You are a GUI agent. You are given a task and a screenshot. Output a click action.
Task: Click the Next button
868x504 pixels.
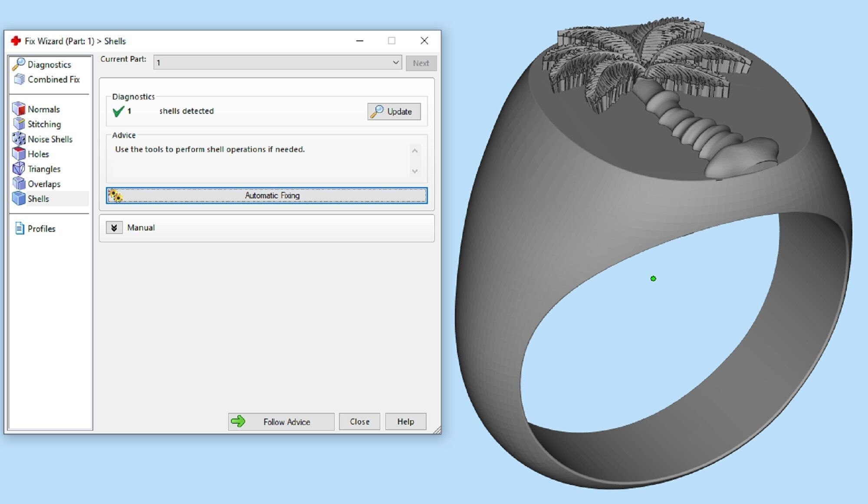[x=421, y=63]
